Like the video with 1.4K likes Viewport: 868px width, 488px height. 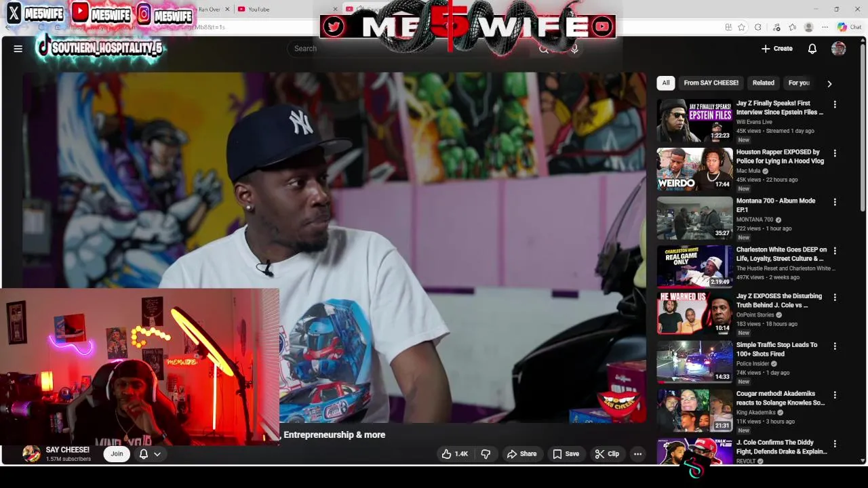[455, 454]
